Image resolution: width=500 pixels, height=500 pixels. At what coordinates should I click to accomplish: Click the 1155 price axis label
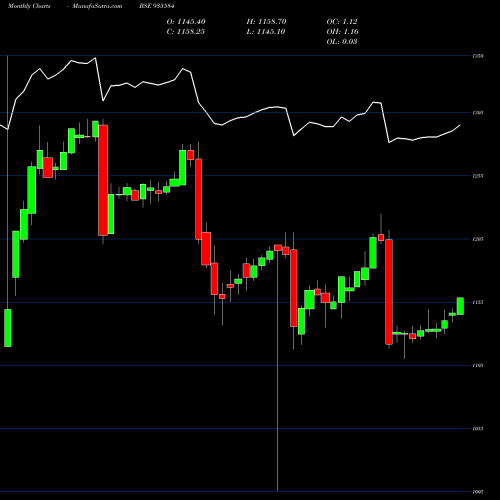[478, 302]
